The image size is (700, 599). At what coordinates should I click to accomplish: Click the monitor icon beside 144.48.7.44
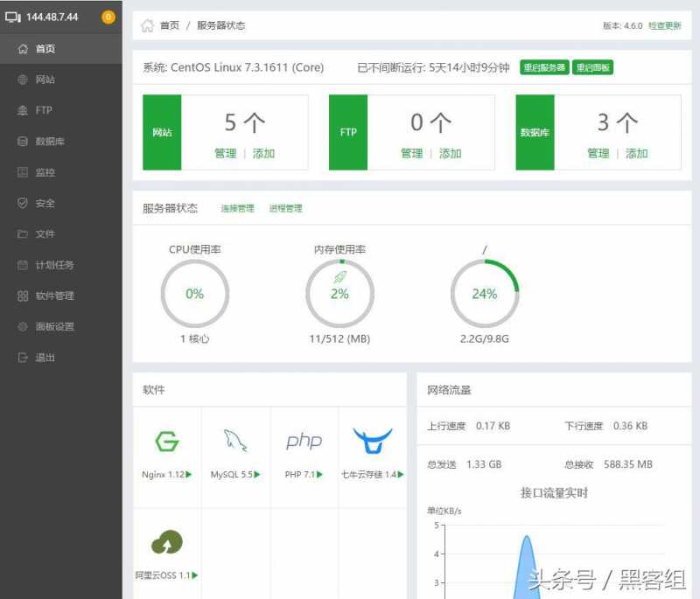[x=13, y=17]
